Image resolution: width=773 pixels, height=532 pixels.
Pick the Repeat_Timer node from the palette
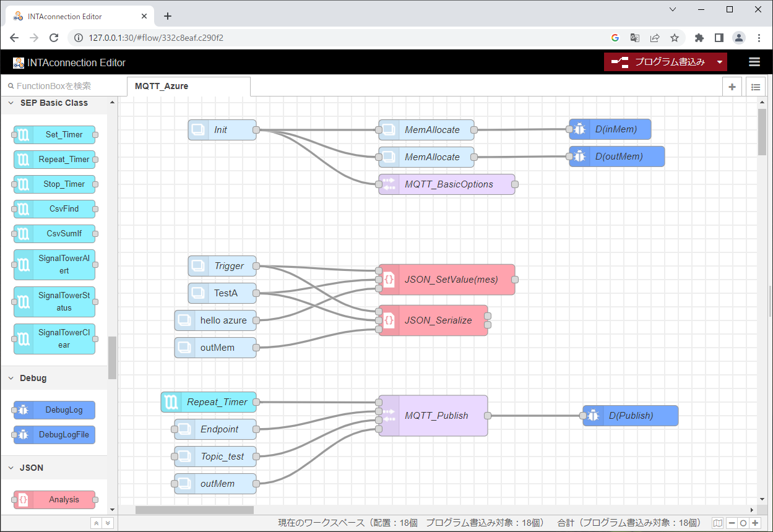click(53, 159)
